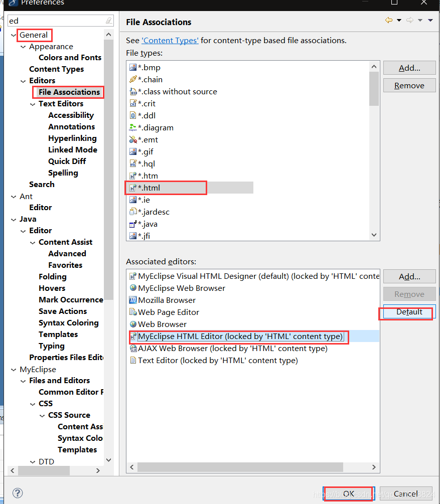This screenshot has width=440, height=504.
Task: Click the Text Editor document icon
Action: (x=133, y=360)
